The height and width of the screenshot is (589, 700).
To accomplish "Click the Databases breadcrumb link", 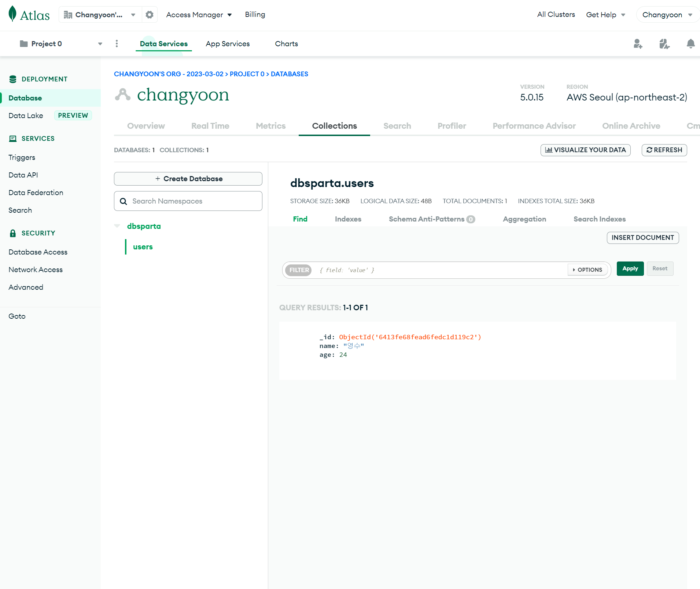I will tap(290, 74).
